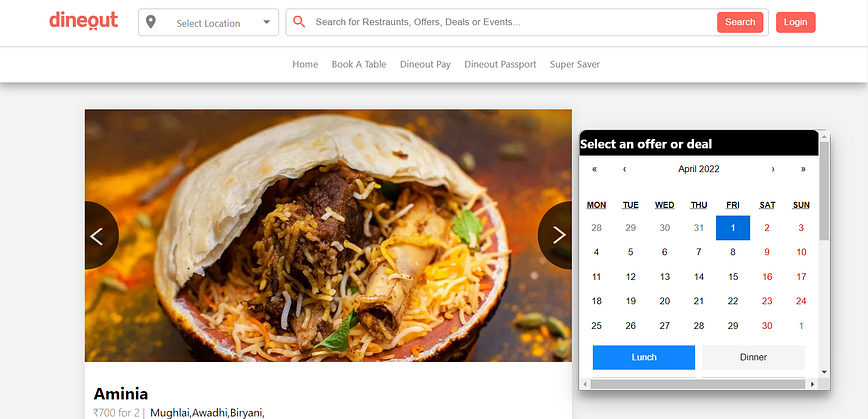Click the vertical scrollbar down arrow
Screen dimensions: 868x419
coord(824,373)
